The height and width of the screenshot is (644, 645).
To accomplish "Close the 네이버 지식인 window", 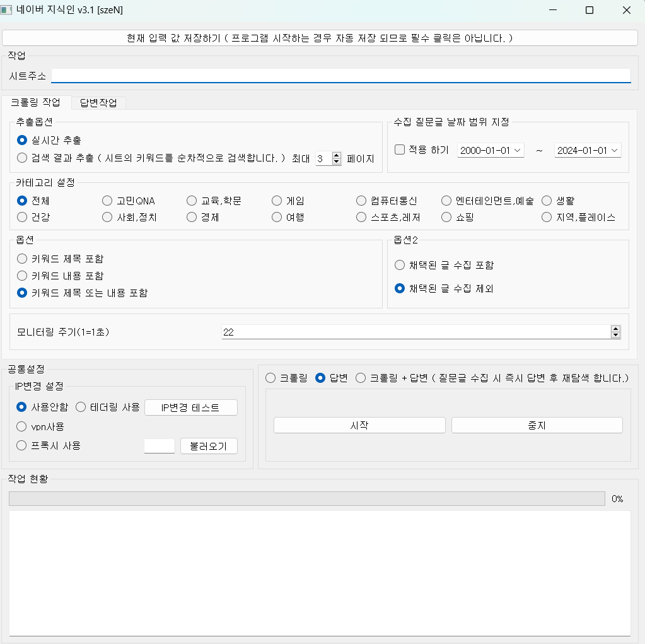I will click(627, 10).
